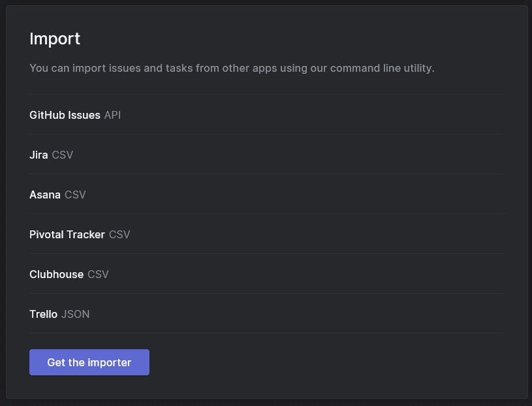The image size is (532, 406).
Task: Click the API label beside GitHub Issues
Action: [113, 115]
